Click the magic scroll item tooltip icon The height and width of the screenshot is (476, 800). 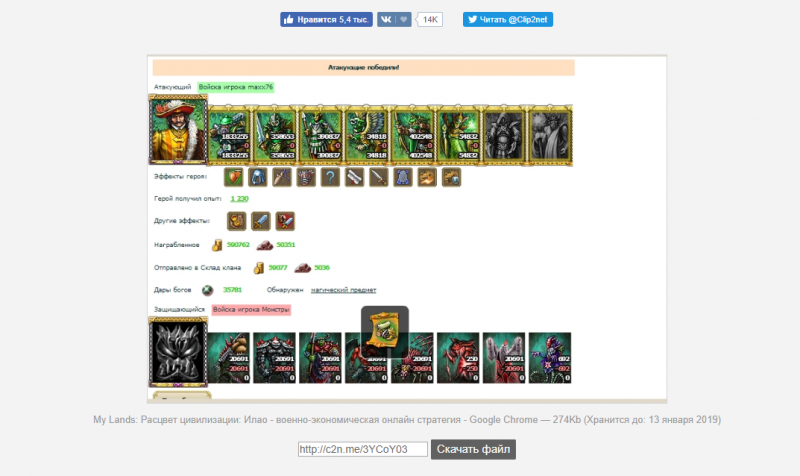point(385,330)
